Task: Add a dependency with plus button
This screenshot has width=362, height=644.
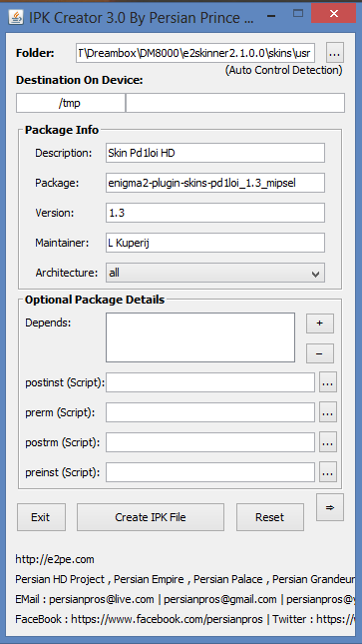Action: (320, 323)
